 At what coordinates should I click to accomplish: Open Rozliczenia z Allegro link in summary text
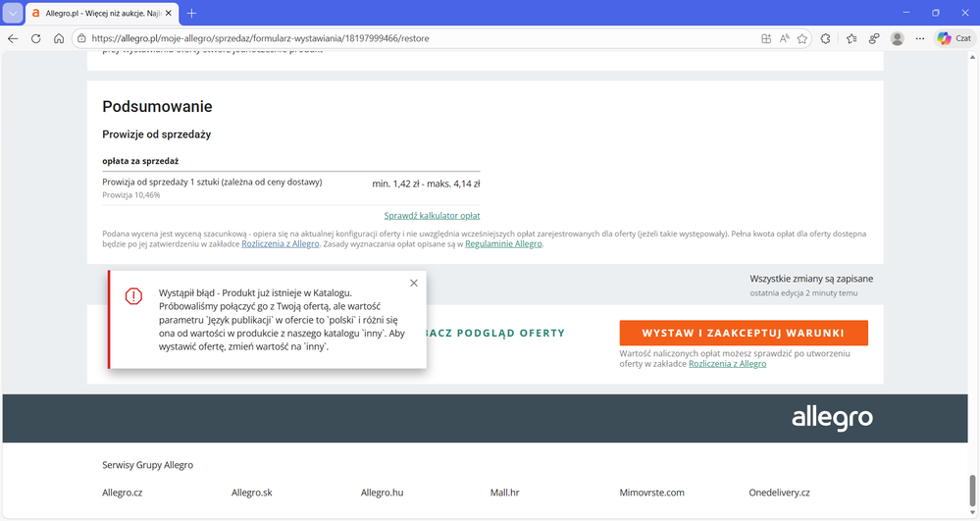(281, 244)
